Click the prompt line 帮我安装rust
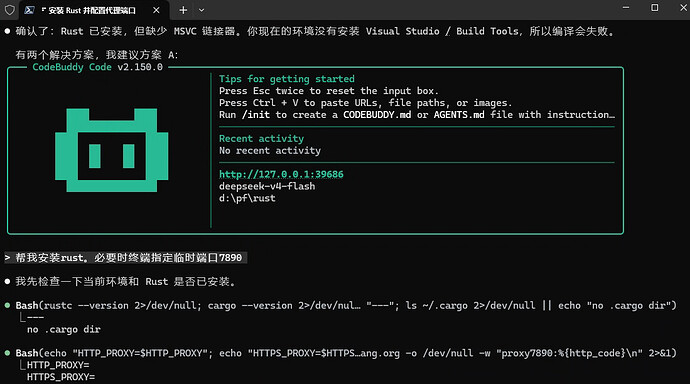The height and width of the screenshot is (384, 690). click(126, 258)
